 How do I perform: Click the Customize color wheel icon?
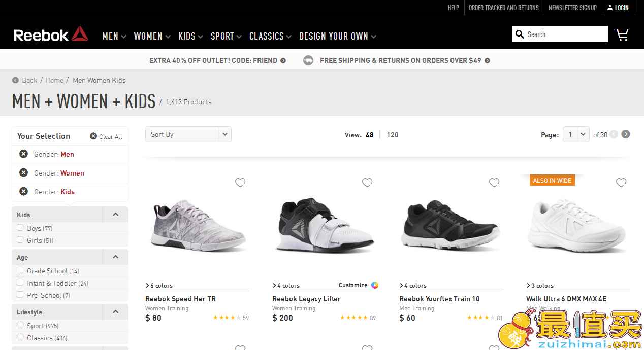375,285
